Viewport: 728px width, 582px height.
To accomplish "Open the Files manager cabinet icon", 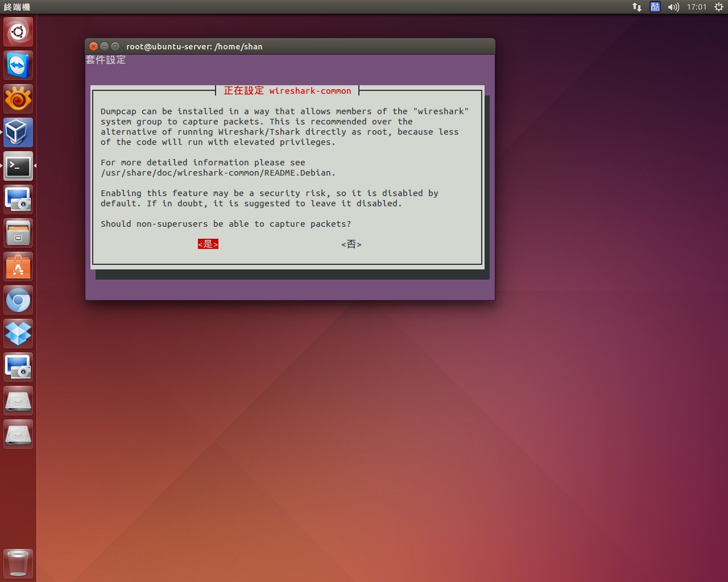I will [18, 233].
